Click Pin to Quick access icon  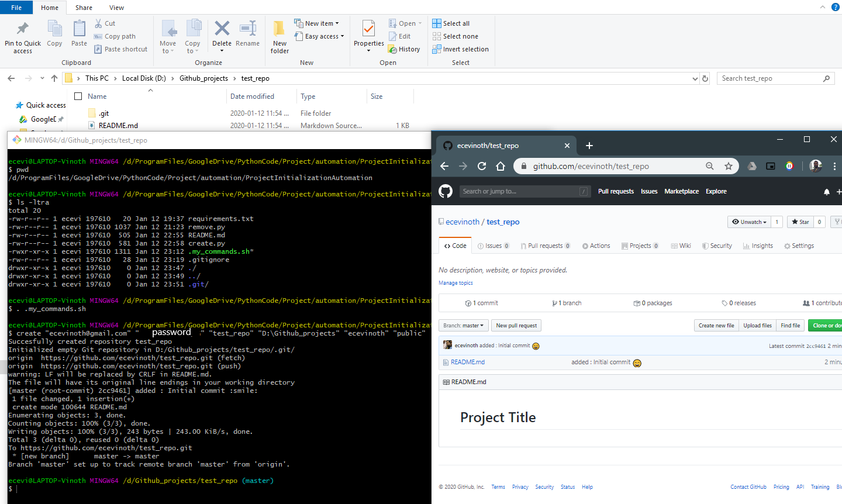coord(23,28)
